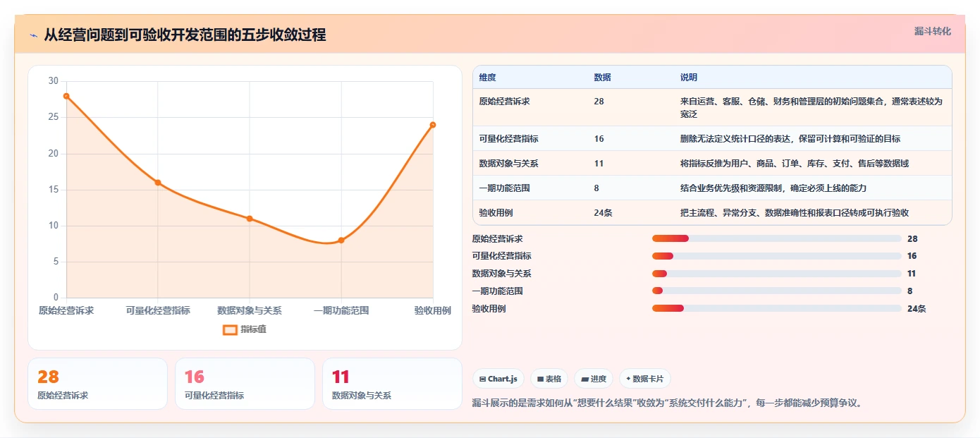Click the 数据卡片 tag chip
The width and height of the screenshot is (980, 438).
645,379
